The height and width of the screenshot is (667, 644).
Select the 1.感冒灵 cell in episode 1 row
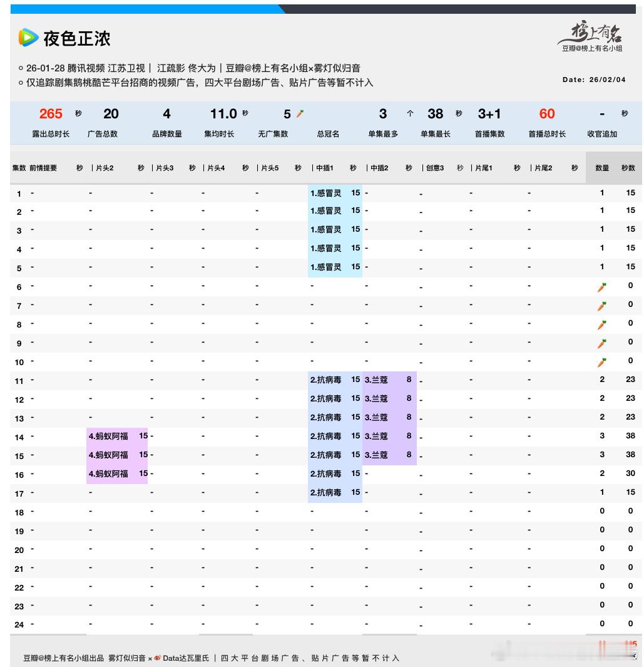point(325,193)
